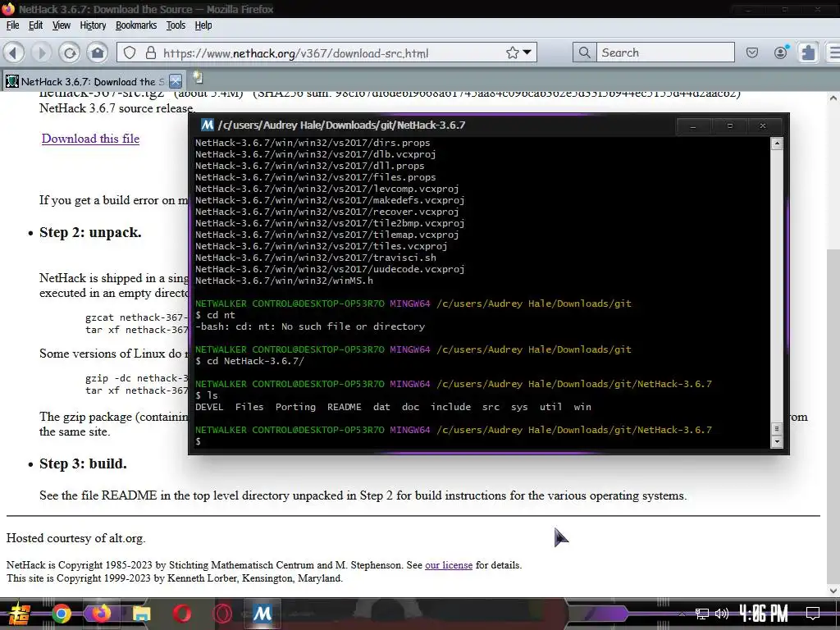Image resolution: width=840 pixels, height=630 pixels.
Task: Switch to Firefox taskbar icon
Action: [x=101, y=614]
